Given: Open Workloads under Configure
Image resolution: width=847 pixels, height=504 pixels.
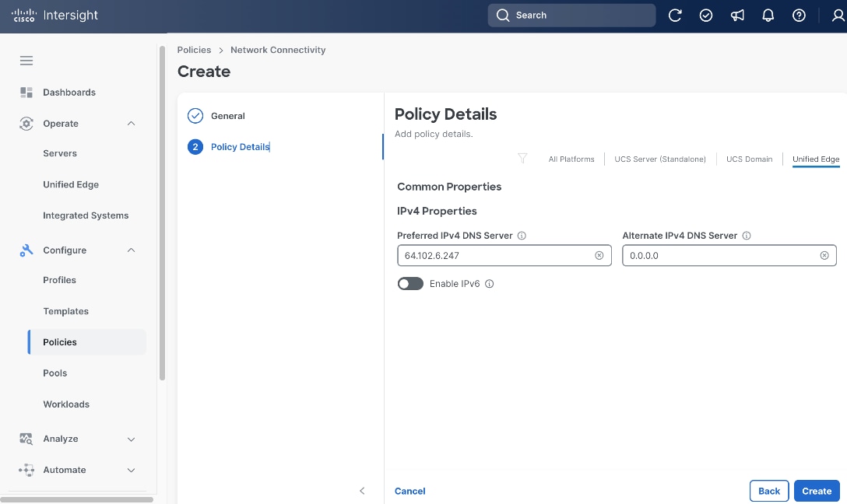Looking at the screenshot, I should pyautogui.click(x=66, y=404).
